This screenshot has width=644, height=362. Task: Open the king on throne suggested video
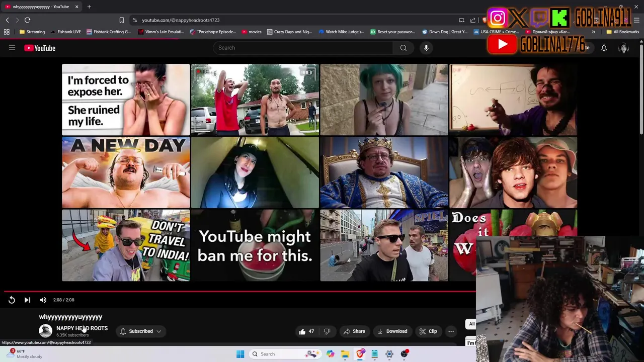(x=384, y=172)
